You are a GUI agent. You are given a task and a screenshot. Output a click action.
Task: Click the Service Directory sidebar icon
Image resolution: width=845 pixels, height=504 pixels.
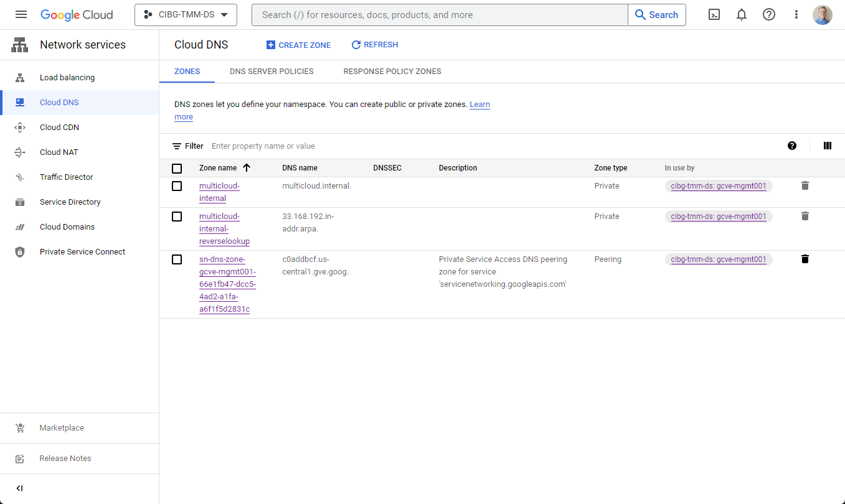click(20, 202)
